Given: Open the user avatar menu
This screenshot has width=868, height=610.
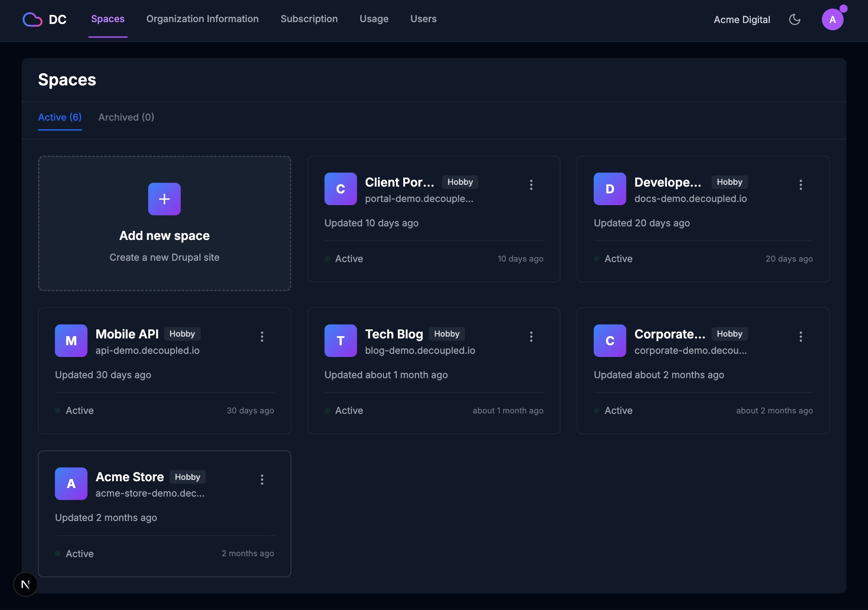Looking at the screenshot, I should click(x=832, y=19).
